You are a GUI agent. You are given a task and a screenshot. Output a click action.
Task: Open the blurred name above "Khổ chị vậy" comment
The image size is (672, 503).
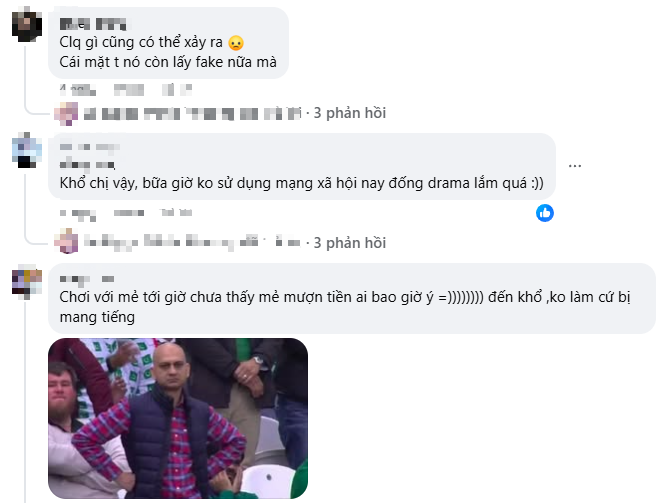[90, 156]
